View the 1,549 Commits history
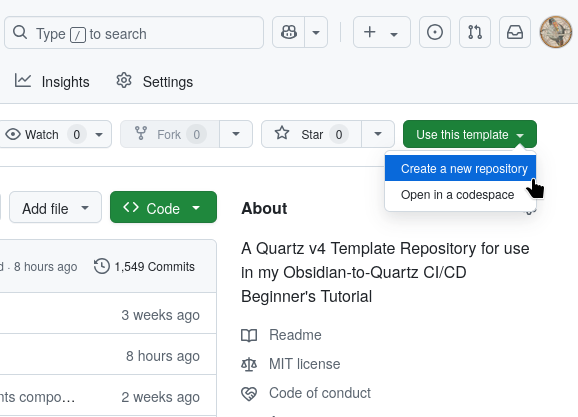 [x=144, y=267]
